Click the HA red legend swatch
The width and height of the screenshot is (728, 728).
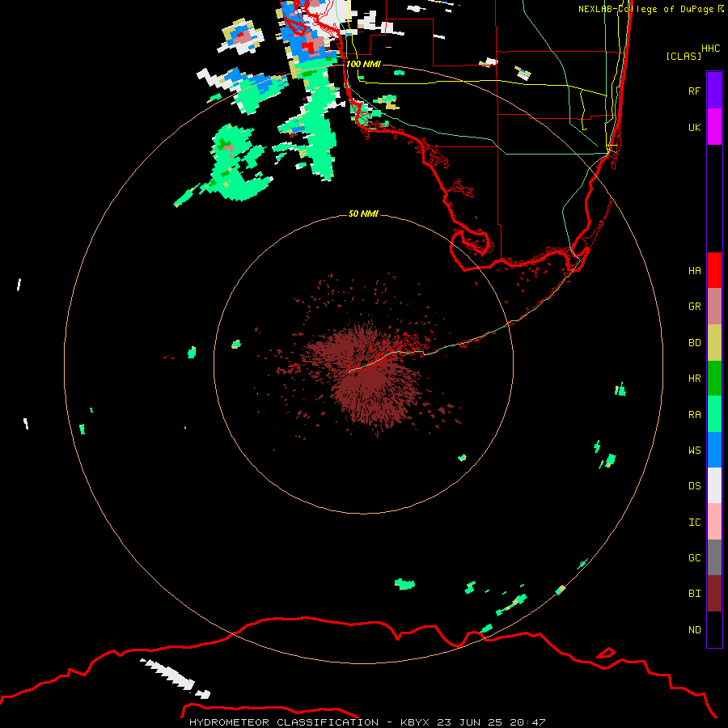point(714,270)
